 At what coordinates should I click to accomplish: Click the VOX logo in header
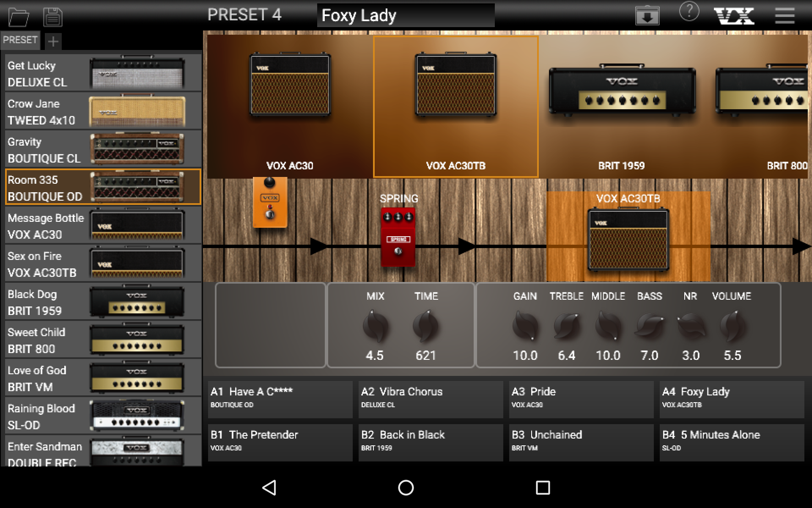(x=734, y=16)
